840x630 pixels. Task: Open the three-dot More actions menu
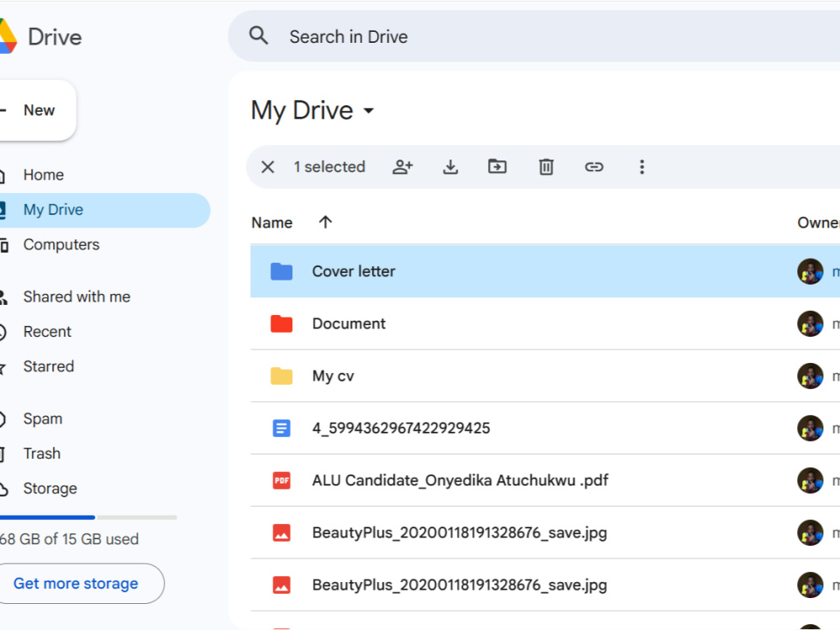pyautogui.click(x=641, y=167)
